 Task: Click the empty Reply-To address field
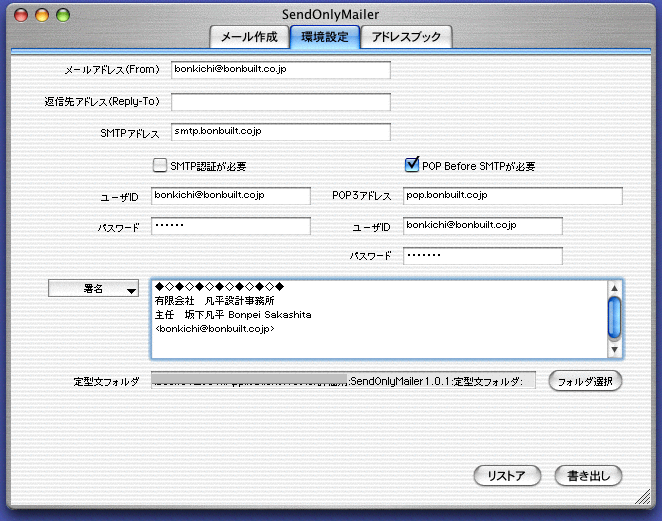tap(281, 102)
